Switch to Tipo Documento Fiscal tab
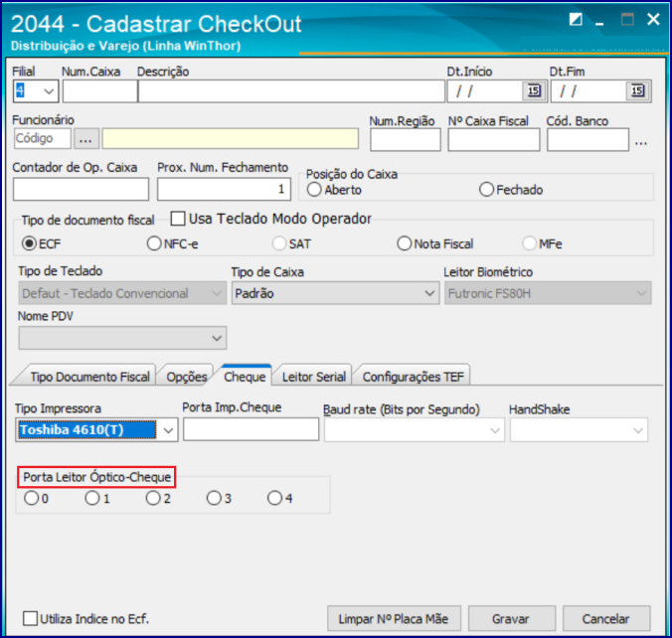This screenshot has width=672, height=638. (89, 377)
